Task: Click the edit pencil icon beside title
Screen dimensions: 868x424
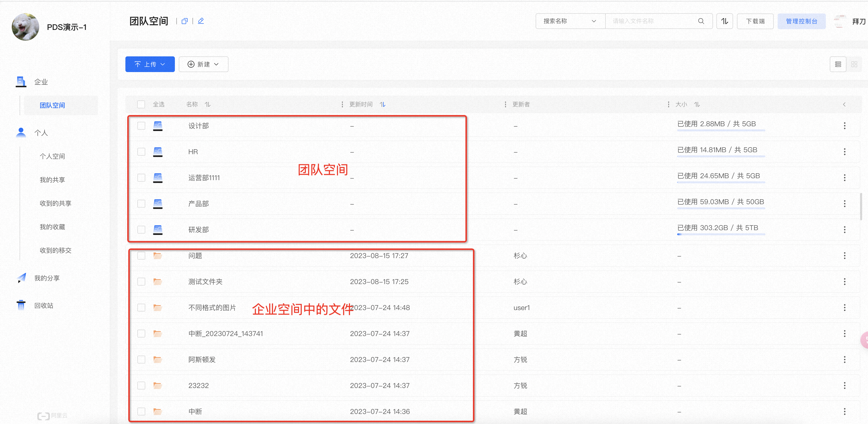Action: click(201, 21)
